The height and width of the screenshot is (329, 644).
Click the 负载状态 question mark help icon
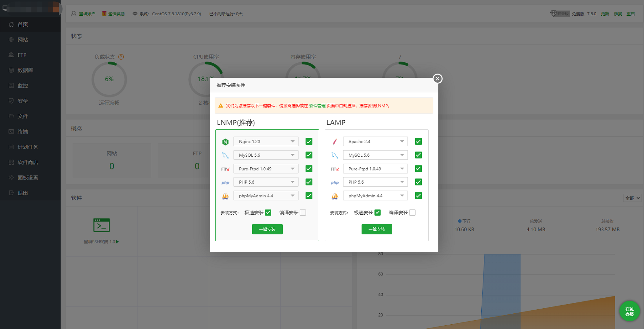121,57
